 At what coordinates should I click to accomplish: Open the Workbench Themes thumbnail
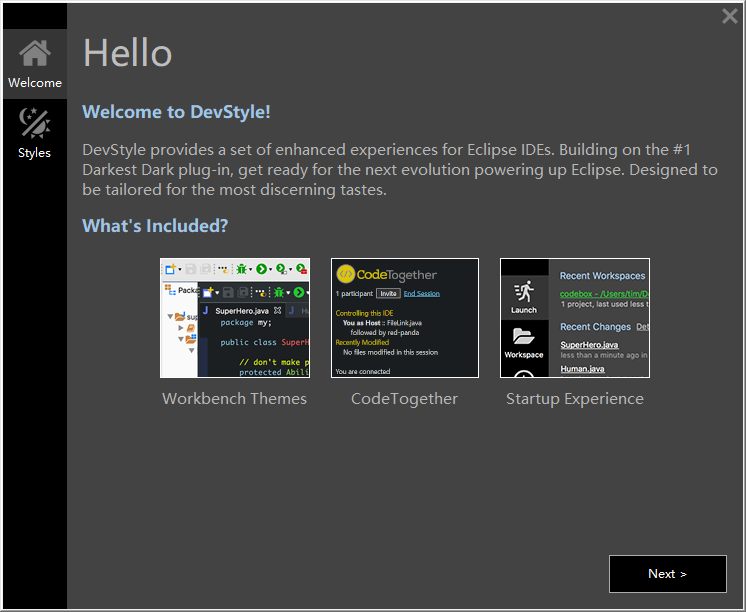coord(235,318)
